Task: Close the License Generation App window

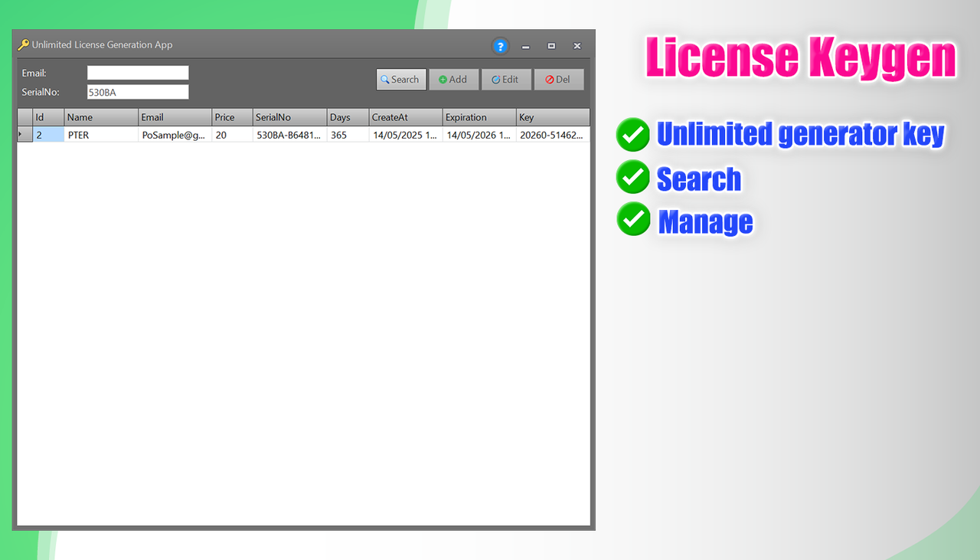Action: coord(577,46)
